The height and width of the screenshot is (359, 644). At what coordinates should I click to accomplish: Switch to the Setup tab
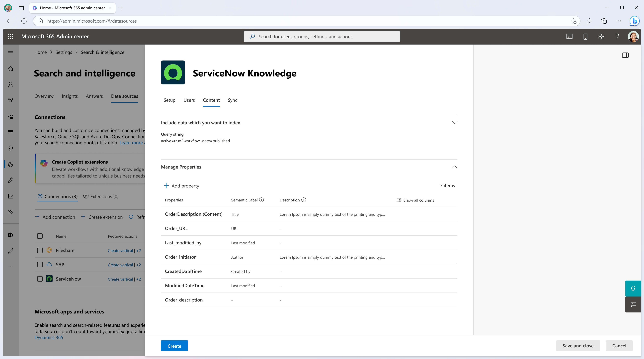coord(169,100)
